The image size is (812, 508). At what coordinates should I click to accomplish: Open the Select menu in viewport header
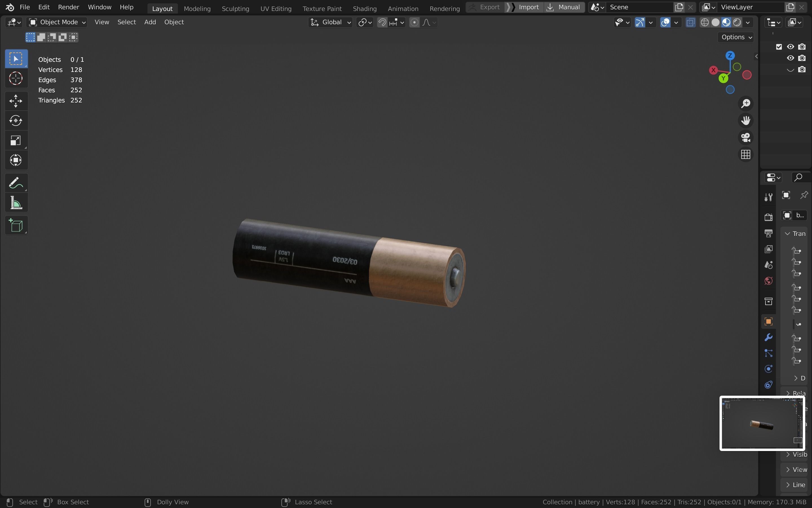click(x=127, y=22)
